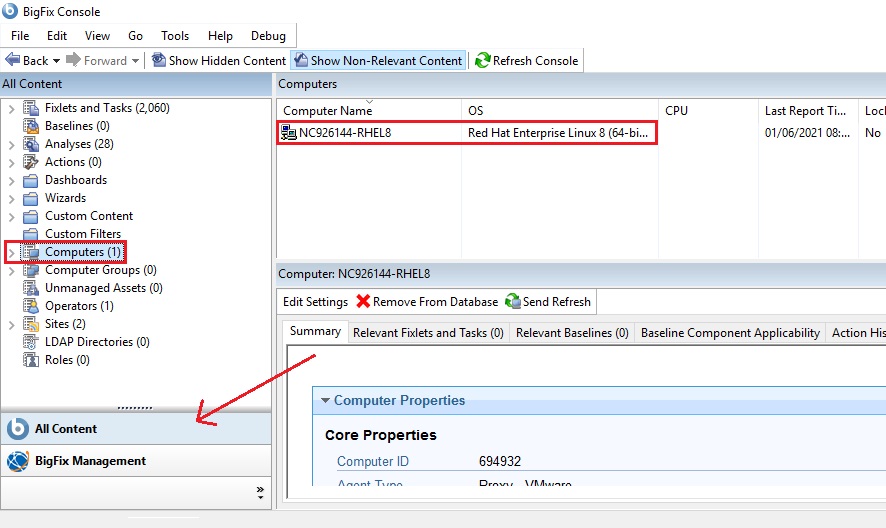This screenshot has width=886, height=528.
Task: Expand the Sites node
Action: (x=11, y=324)
